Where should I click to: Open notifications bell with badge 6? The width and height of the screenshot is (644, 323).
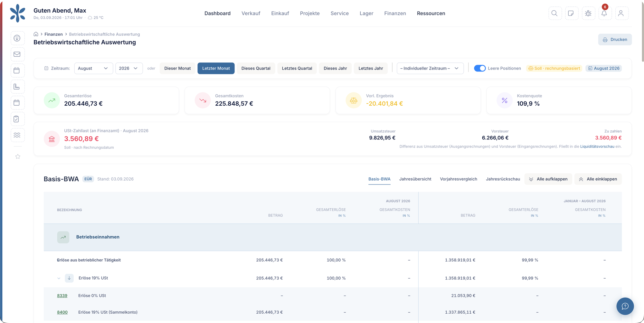(x=605, y=13)
